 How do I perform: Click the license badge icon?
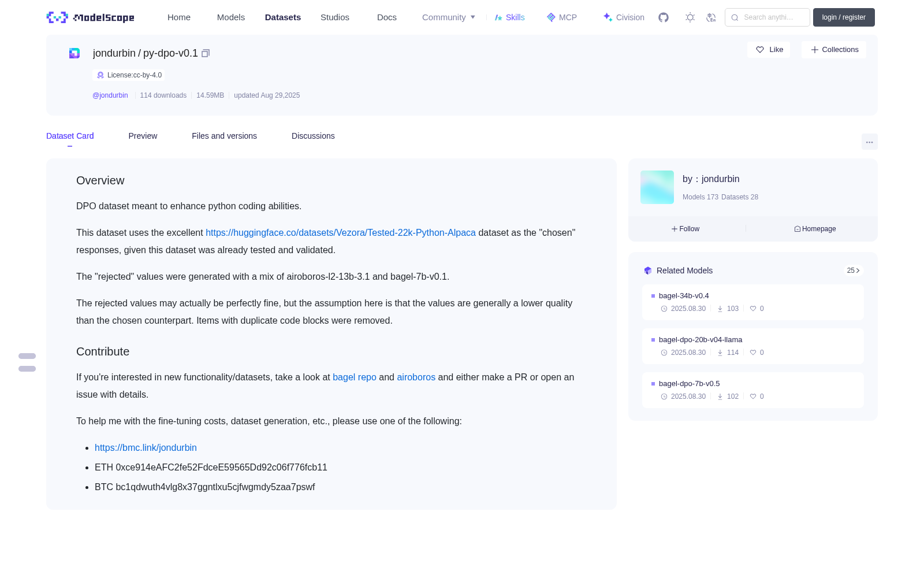[x=100, y=75]
